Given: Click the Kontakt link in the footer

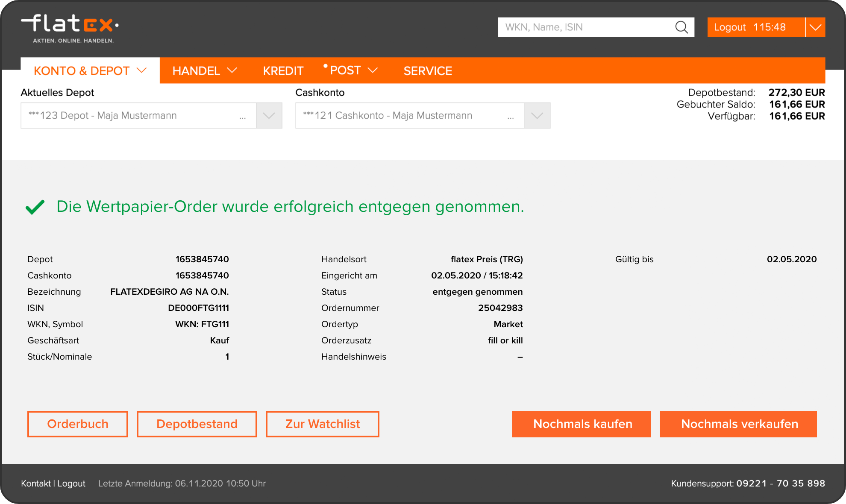Looking at the screenshot, I should click(35, 483).
